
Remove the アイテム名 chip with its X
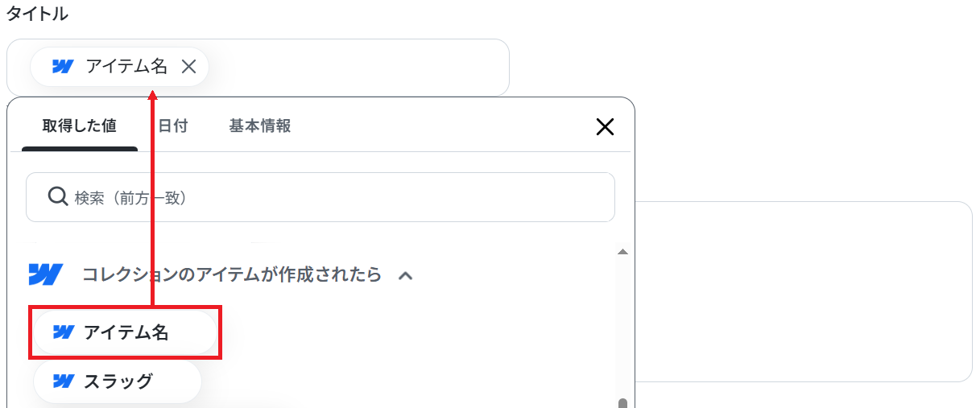[x=188, y=67]
